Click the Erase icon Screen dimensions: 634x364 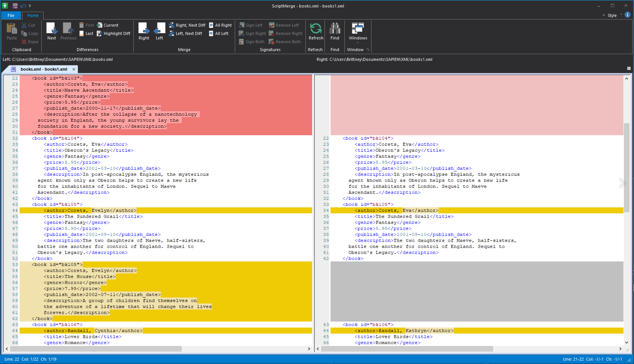click(24, 42)
